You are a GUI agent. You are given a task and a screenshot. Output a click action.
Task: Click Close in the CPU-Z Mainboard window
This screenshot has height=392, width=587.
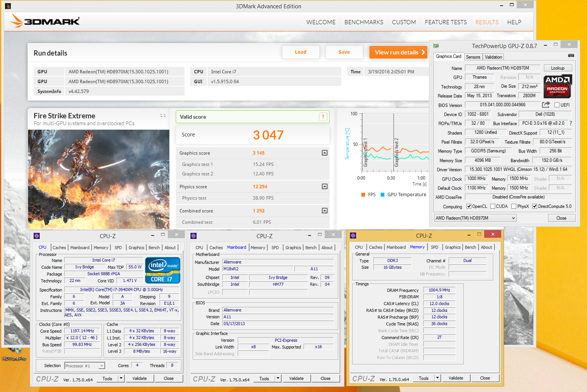click(326, 378)
